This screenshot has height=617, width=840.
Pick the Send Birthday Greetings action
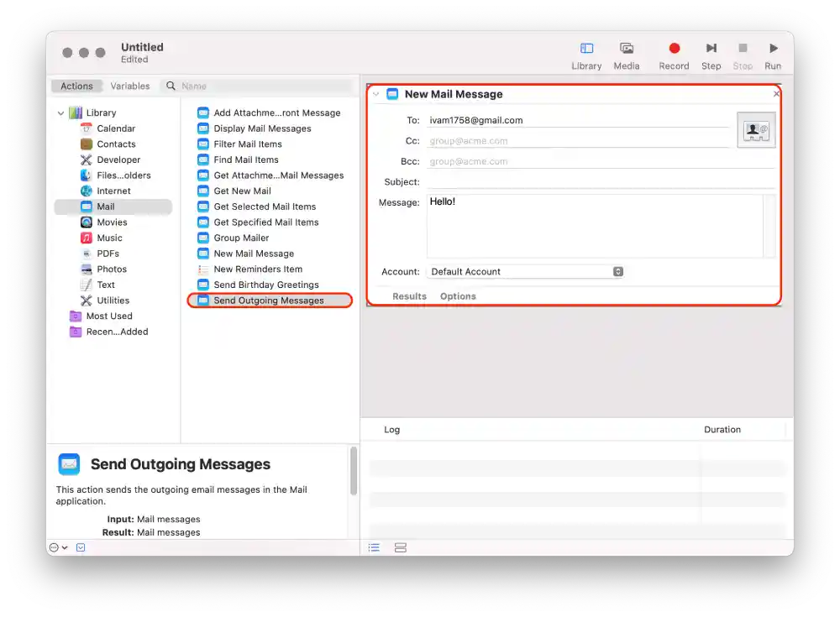tap(258, 285)
